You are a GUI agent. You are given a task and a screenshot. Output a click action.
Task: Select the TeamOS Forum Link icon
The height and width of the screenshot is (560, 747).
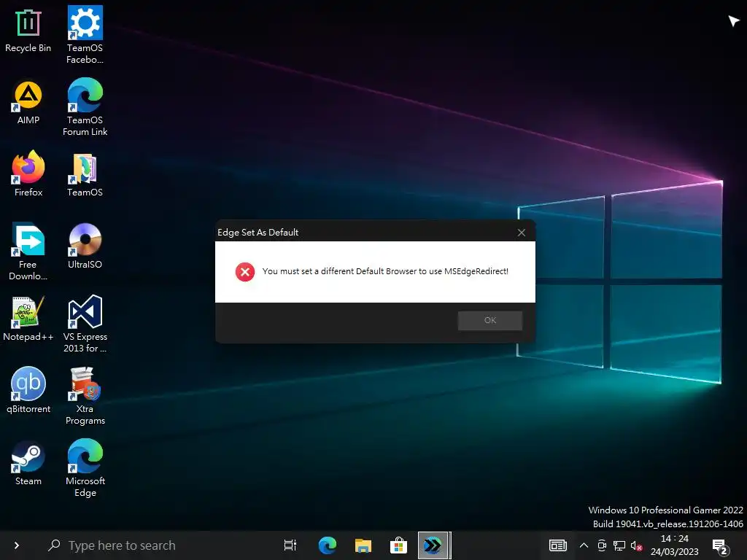pyautogui.click(x=85, y=107)
